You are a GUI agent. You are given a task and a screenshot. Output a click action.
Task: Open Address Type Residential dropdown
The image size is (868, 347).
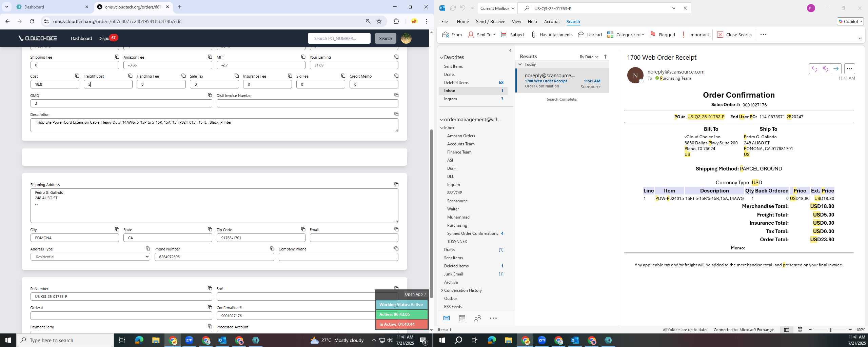90,257
